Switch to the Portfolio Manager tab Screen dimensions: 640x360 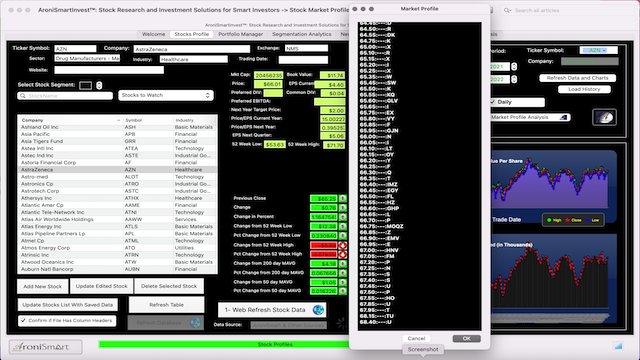click(240, 34)
